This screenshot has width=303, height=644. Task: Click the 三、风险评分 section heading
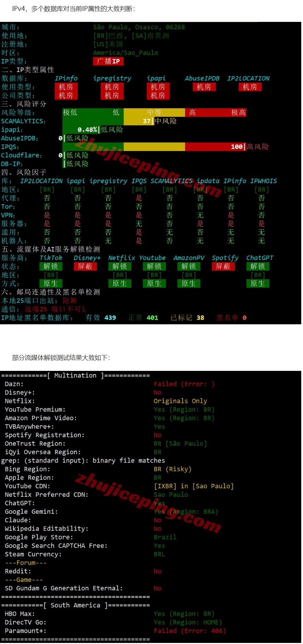click(x=24, y=104)
